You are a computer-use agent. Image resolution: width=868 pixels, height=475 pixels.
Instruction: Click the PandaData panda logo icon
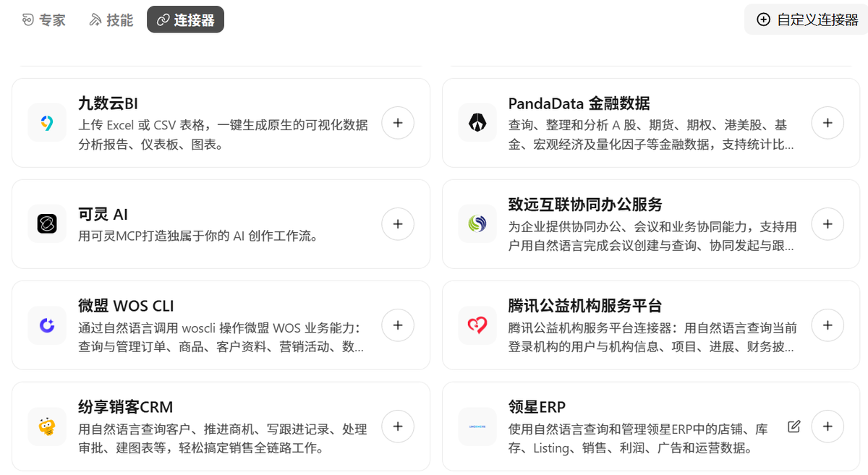click(x=477, y=123)
